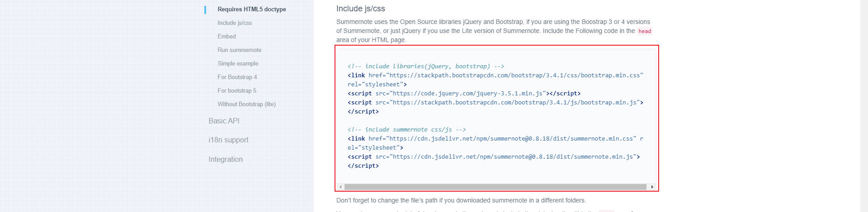868x212 pixels.
Task: Go to the 'Include js/css' sidebar link
Action: [x=235, y=23]
